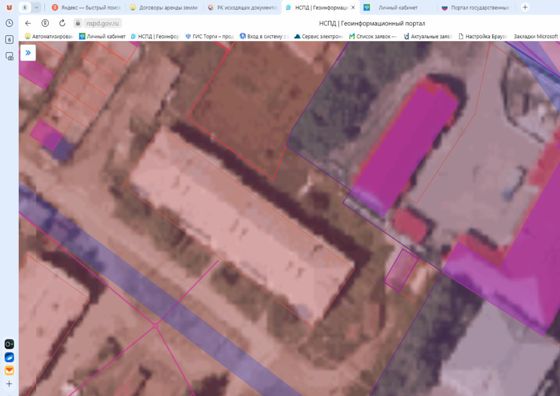Switch to the Договоры аренды земли tab
This screenshot has height=396, width=560.
164,7
